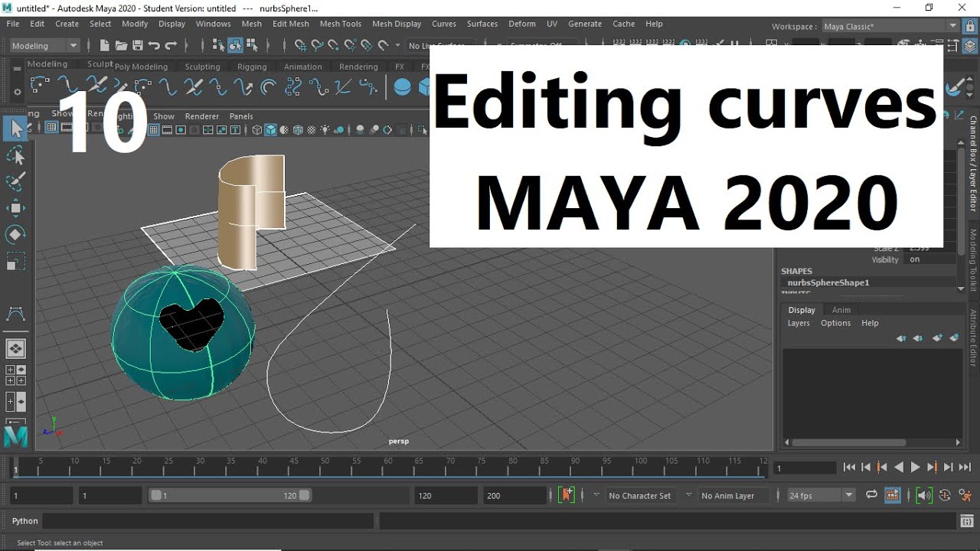Open the Layers menu in Layer Editor
The width and height of the screenshot is (980, 551).
pyautogui.click(x=799, y=323)
